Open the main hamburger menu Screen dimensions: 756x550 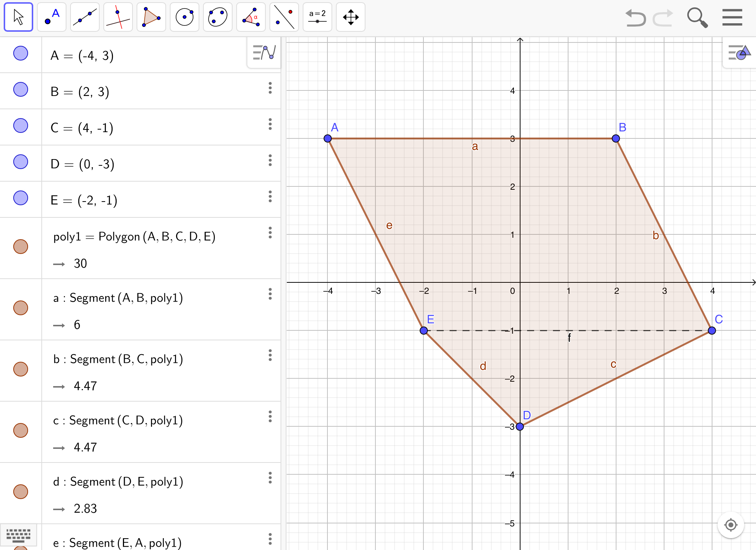click(732, 17)
